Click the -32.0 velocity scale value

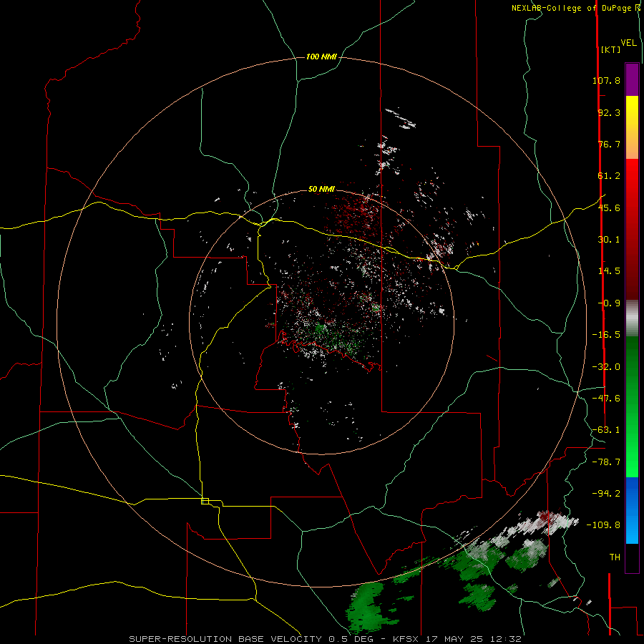coord(606,367)
